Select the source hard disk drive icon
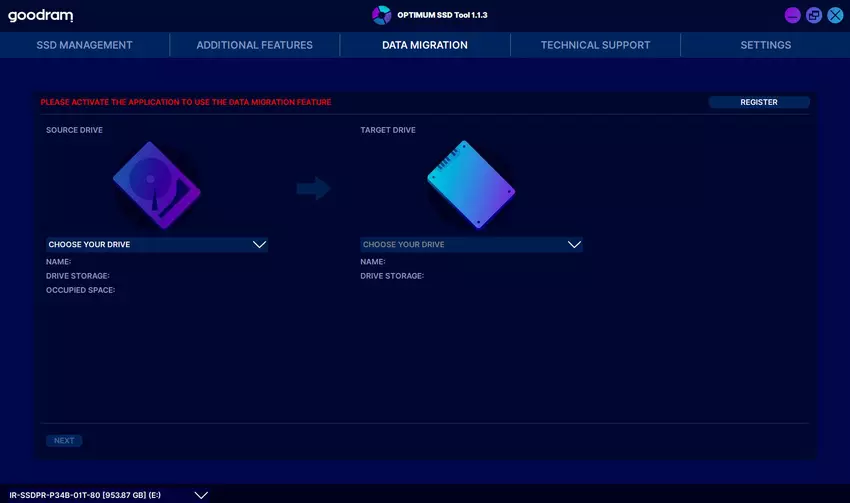The width and height of the screenshot is (850, 503). [157, 185]
